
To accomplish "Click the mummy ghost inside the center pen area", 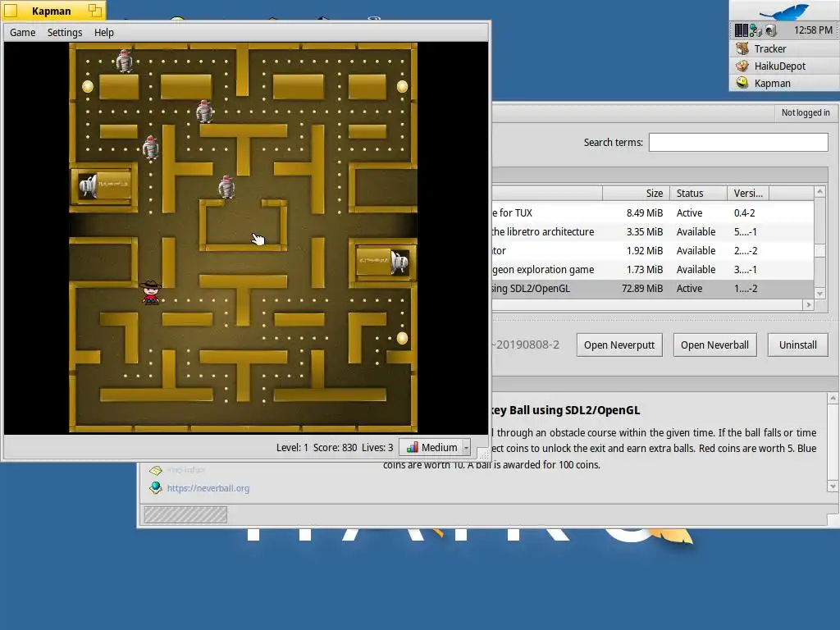I will [x=226, y=187].
